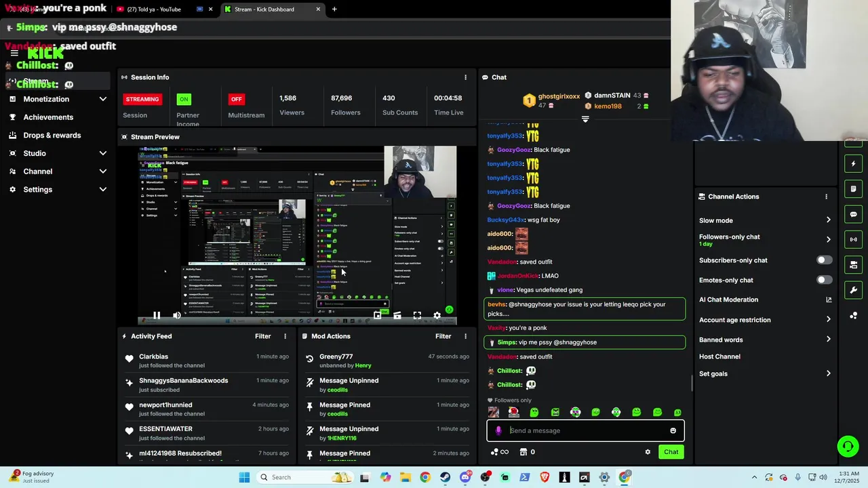The height and width of the screenshot is (488, 868).
Task: Click the Send a message input field
Action: 587,430
